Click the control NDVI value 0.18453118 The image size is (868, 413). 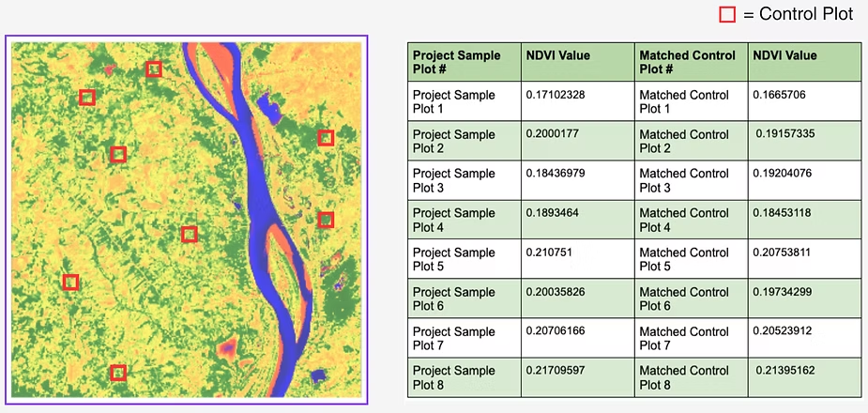point(783,212)
